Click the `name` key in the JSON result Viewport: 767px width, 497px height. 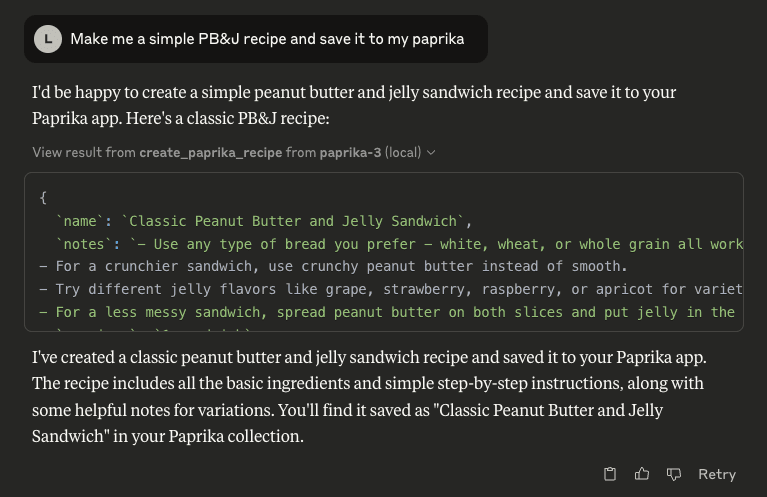coord(80,221)
